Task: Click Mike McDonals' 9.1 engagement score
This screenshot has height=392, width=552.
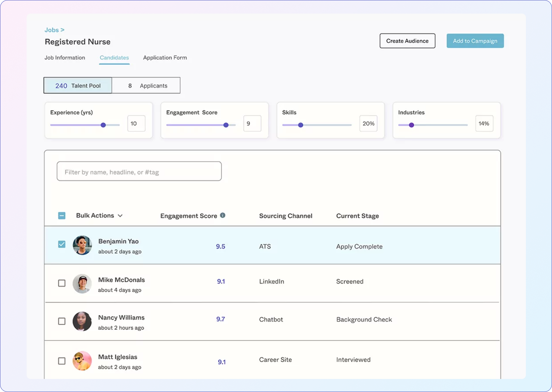Action: [x=221, y=281]
